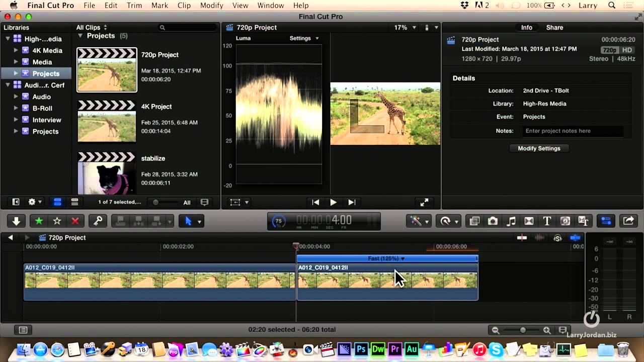Viewport: 644px width, 362px height.
Task: Go to next edit point in viewer
Action: point(352,202)
